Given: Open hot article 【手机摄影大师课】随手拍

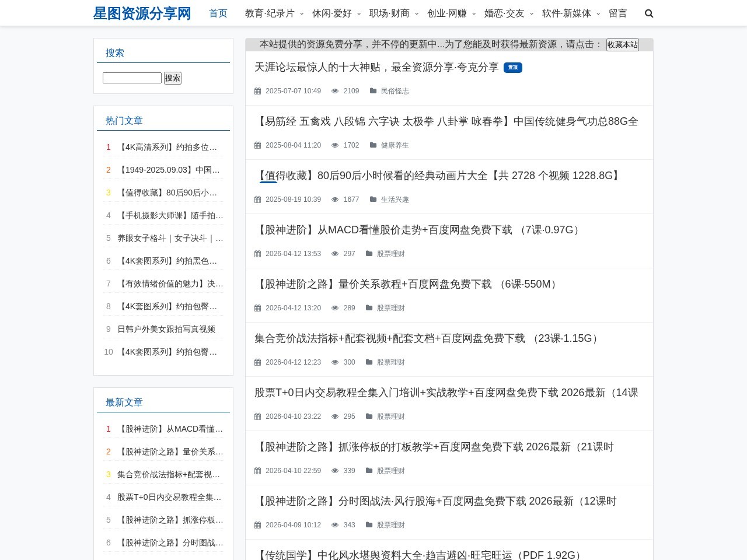Looking at the screenshot, I should tap(170, 215).
